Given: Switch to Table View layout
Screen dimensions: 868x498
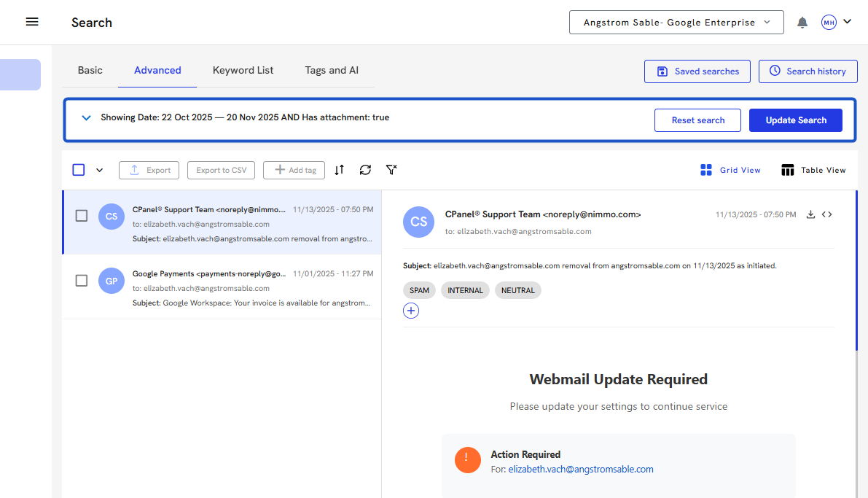Looking at the screenshot, I should pyautogui.click(x=813, y=170).
